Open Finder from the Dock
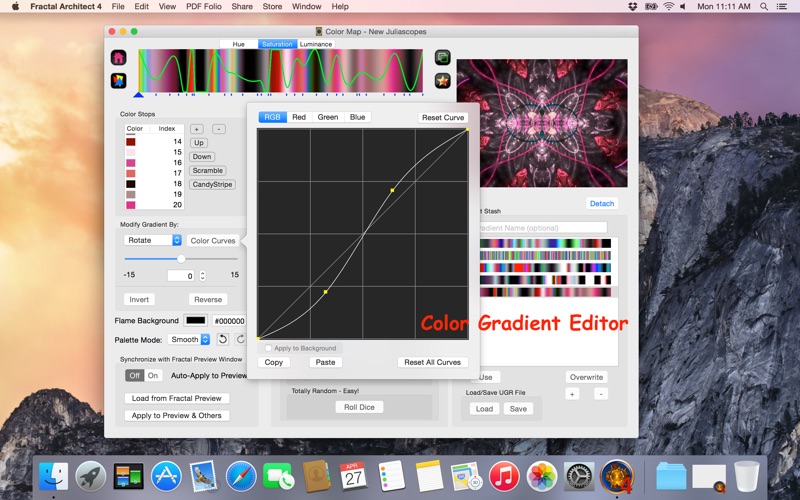The height and width of the screenshot is (500, 800). click(53, 477)
